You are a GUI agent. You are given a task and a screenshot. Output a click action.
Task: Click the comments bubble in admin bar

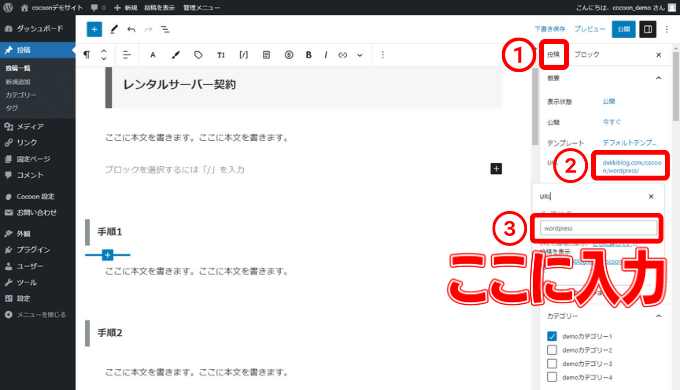(98, 7)
